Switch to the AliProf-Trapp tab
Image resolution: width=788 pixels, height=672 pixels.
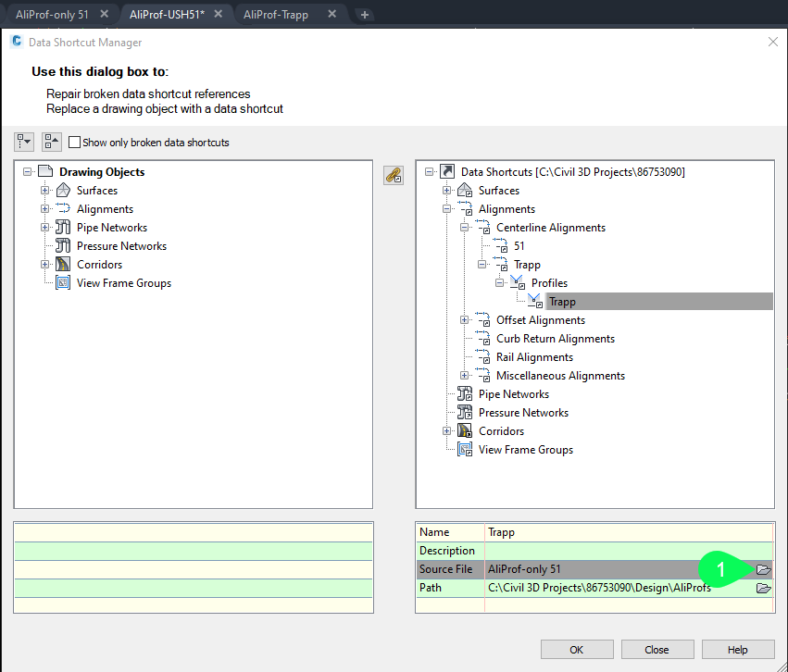point(275,15)
